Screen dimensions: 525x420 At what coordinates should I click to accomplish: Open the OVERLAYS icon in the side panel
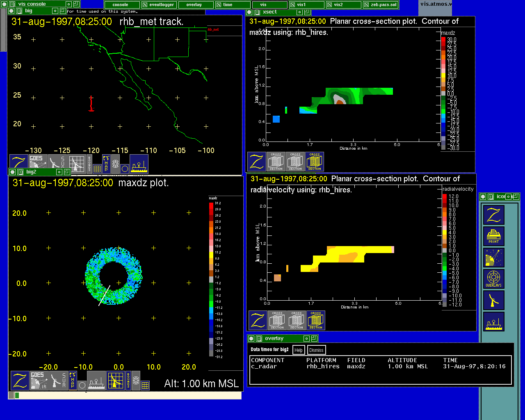[493, 279]
